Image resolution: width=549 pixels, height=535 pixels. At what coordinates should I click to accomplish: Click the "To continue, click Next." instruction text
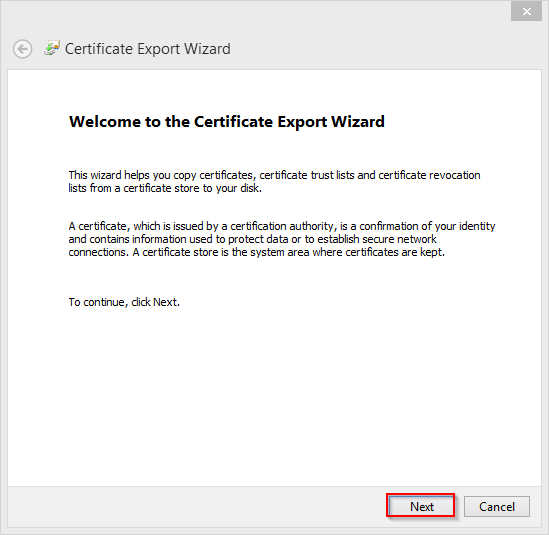coord(124,302)
